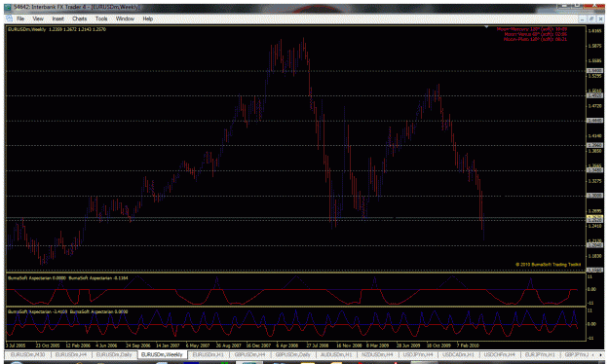
Task: Click the 8 Mar 2009 date label
Action: coord(377,346)
